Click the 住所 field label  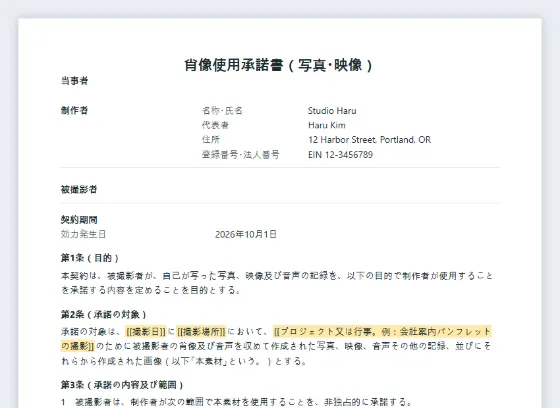tap(211, 140)
